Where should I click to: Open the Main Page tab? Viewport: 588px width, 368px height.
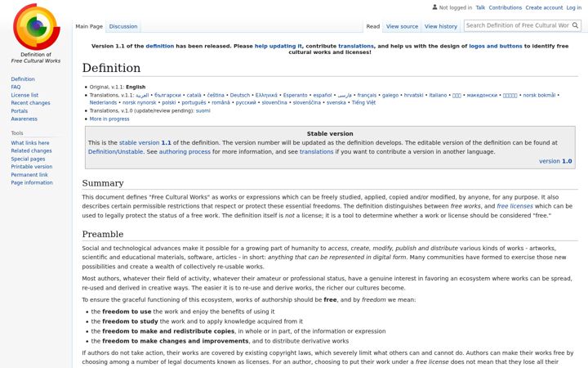coord(89,26)
